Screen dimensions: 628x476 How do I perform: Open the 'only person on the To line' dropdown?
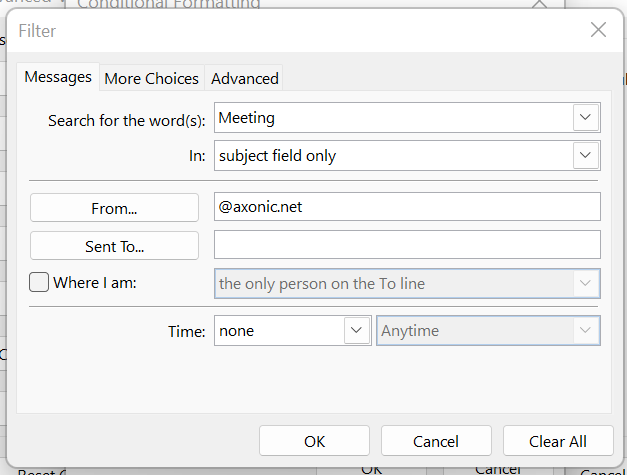(586, 283)
